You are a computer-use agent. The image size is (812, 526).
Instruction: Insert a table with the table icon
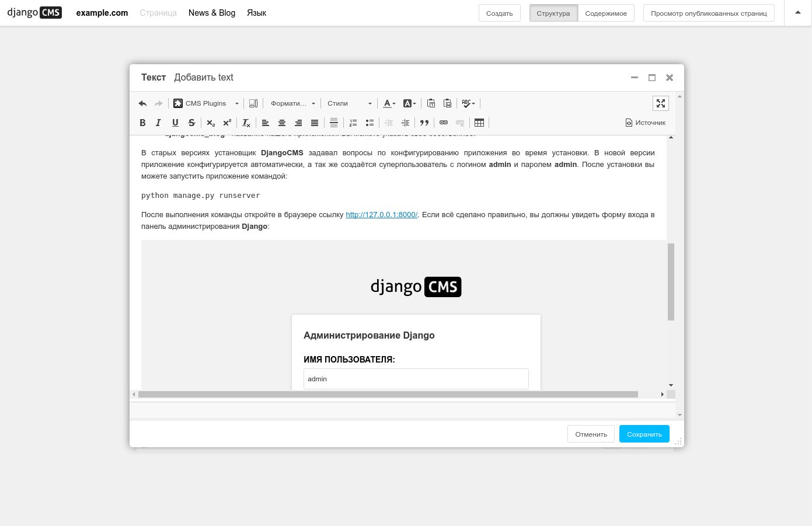coord(479,123)
